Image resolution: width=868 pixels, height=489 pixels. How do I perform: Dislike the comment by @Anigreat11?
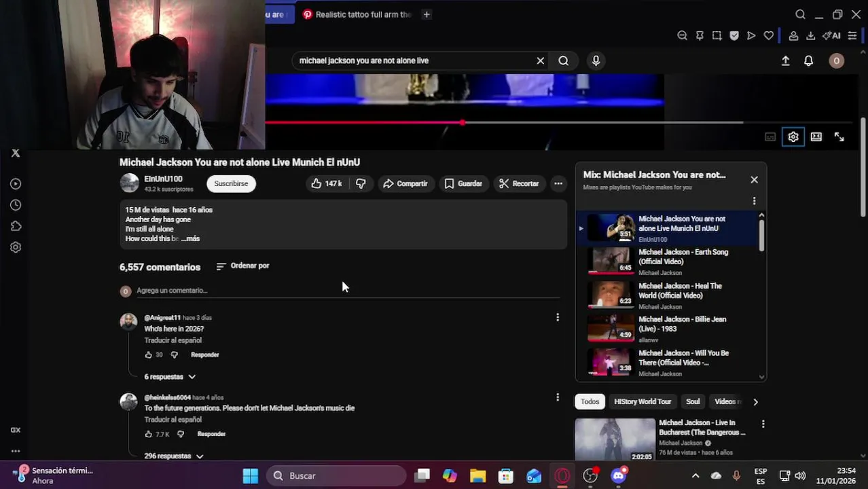(x=175, y=355)
